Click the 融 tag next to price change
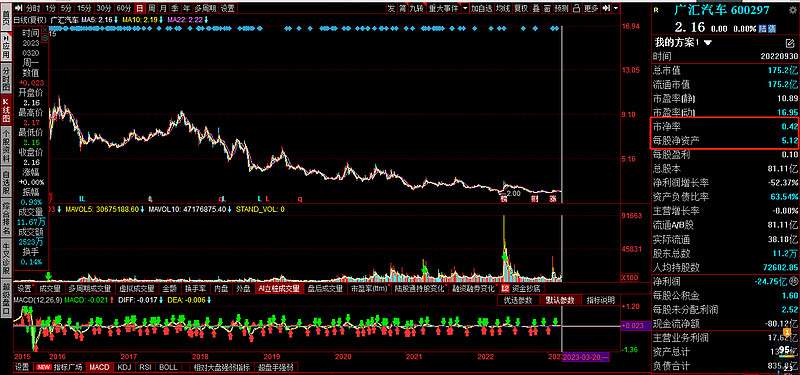 point(772,29)
